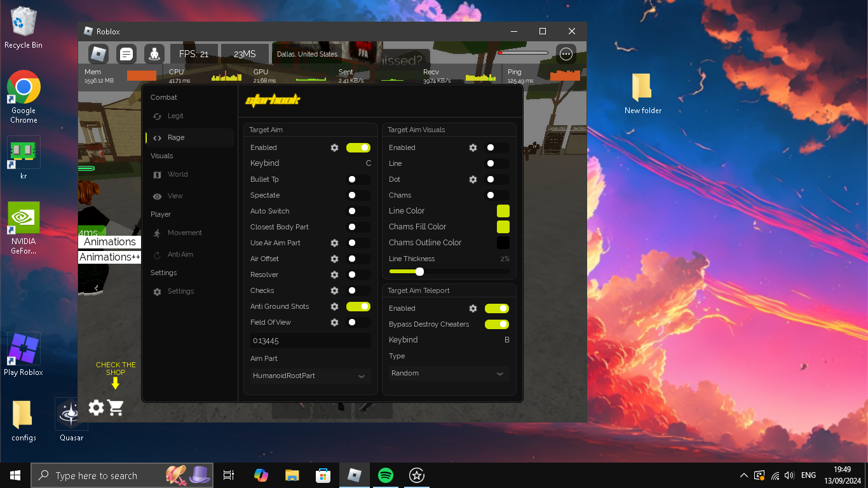Enable the Chams toggle
The width and height of the screenshot is (868, 488).
coord(497,195)
